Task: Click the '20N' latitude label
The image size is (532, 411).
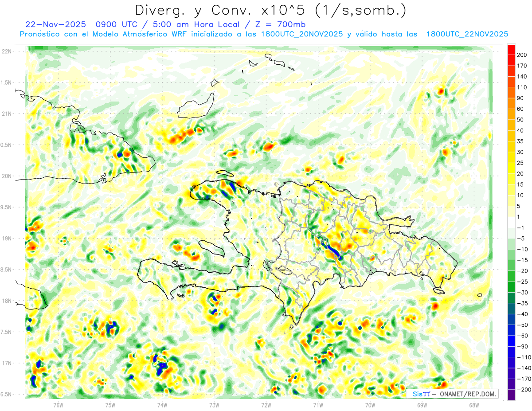Action: [x=6, y=176]
